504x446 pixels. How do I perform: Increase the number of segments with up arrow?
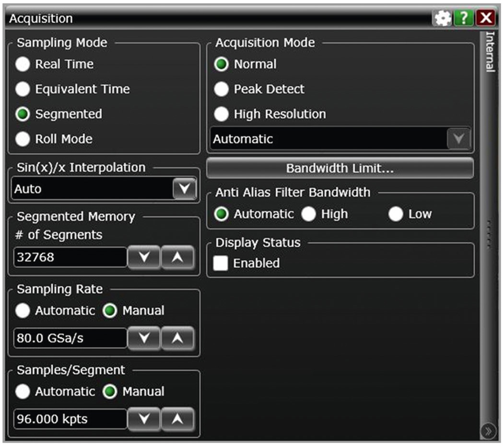coord(177,258)
